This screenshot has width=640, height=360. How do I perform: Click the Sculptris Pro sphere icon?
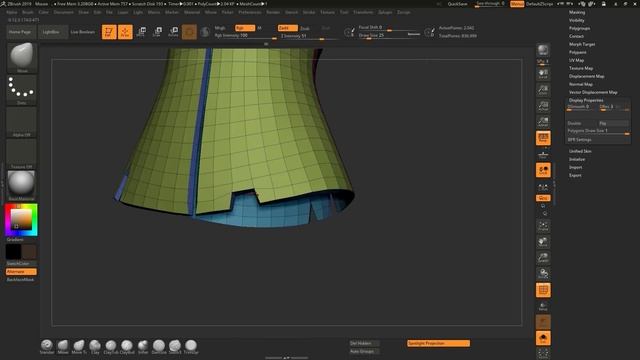click(205, 32)
